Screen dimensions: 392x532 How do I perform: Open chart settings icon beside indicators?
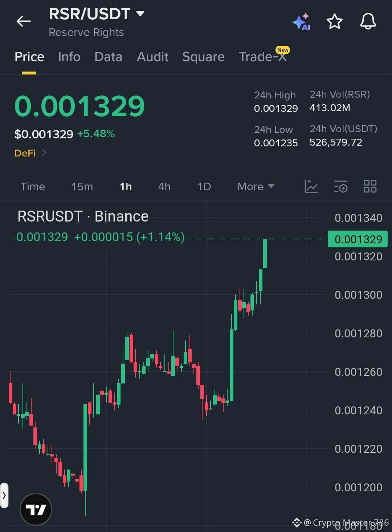click(340, 186)
